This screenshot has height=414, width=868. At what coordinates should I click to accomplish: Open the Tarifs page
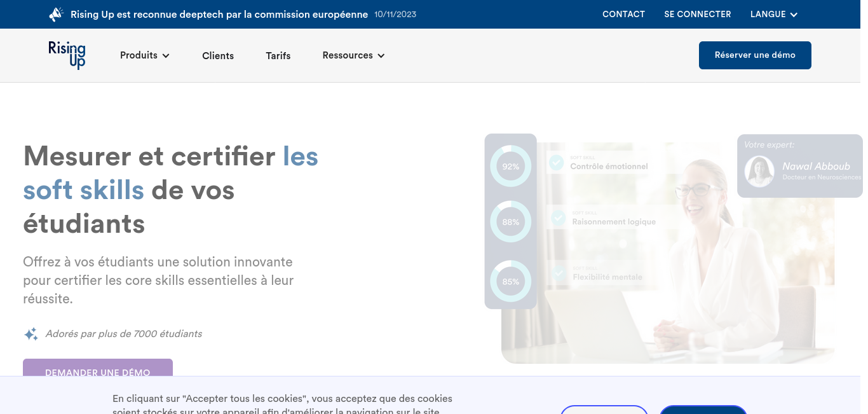click(x=278, y=55)
